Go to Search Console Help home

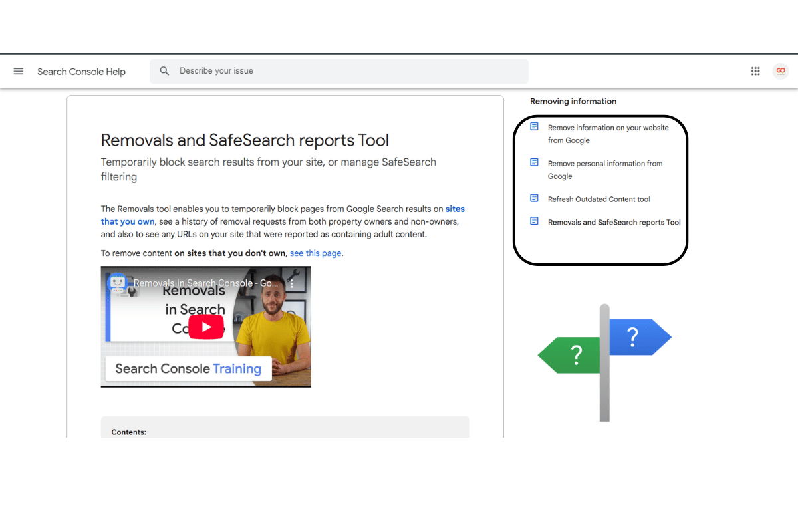tap(81, 72)
